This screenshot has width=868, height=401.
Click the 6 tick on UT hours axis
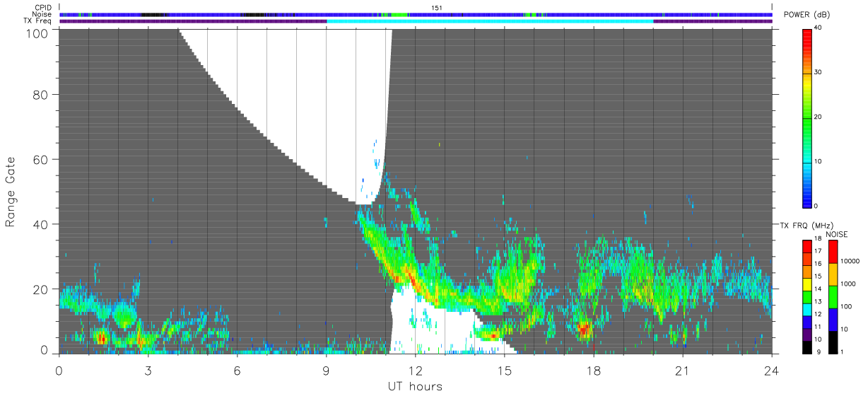tap(237, 370)
